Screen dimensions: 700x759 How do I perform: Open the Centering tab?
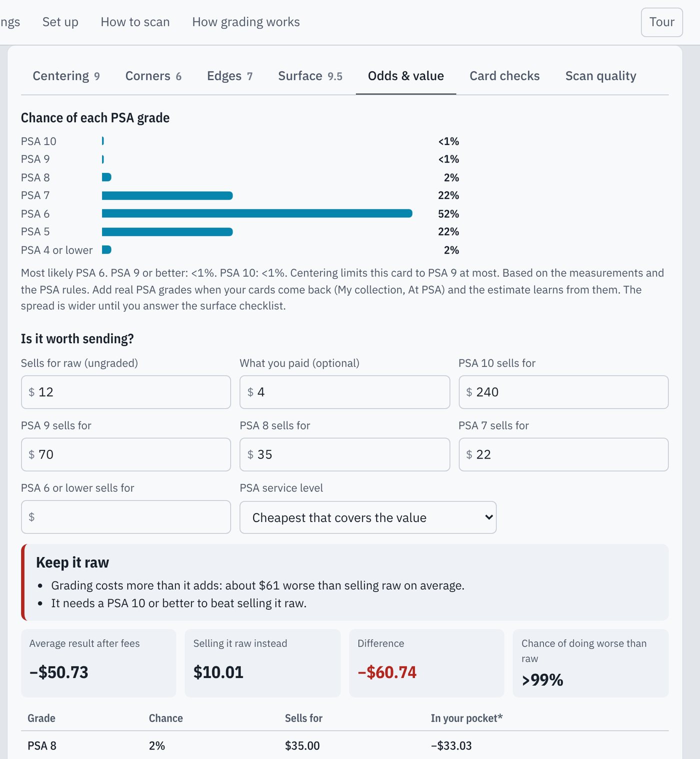click(66, 76)
